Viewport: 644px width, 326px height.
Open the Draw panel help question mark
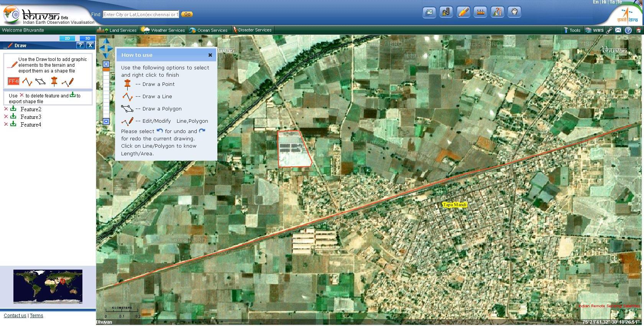[x=80, y=45]
